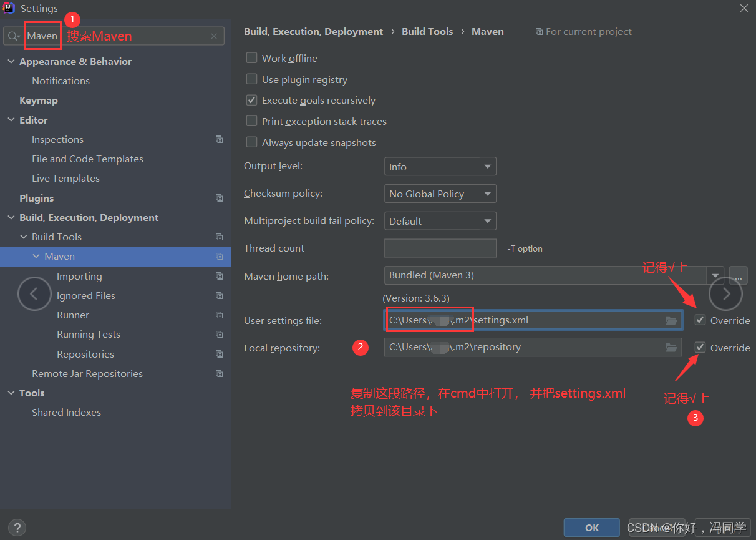
Task: Click the Local repository path field
Action: click(x=533, y=347)
